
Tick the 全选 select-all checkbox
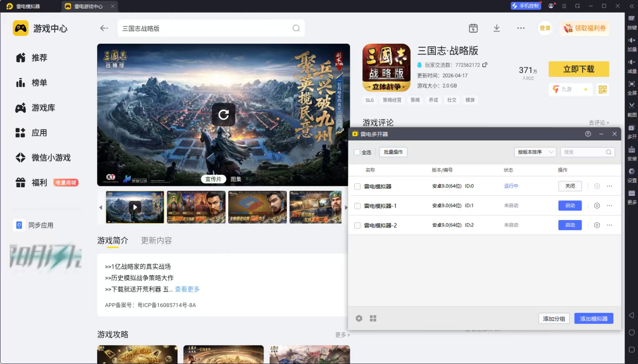click(x=357, y=152)
